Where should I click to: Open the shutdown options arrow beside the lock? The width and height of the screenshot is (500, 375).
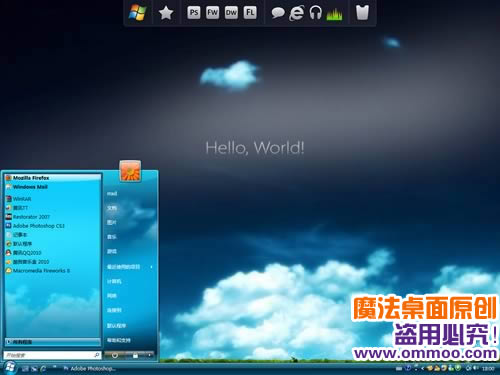[x=150, y=355]
